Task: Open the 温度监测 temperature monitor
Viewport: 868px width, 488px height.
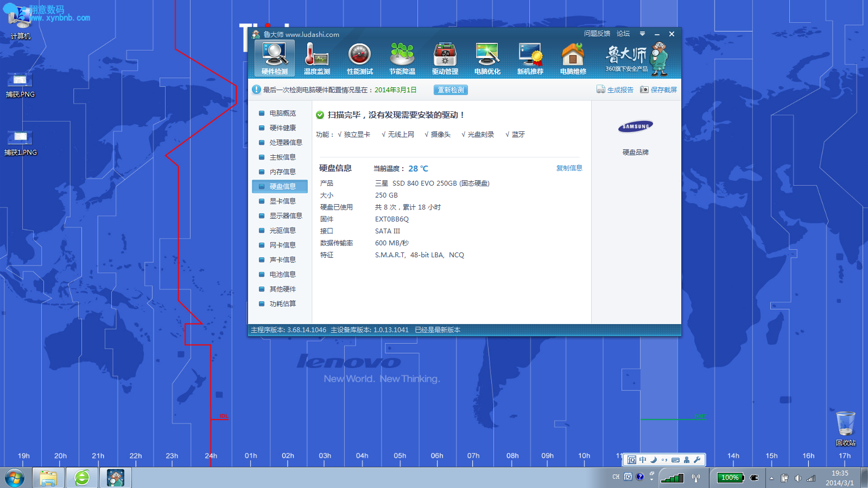Action: [x=317, y=59]
